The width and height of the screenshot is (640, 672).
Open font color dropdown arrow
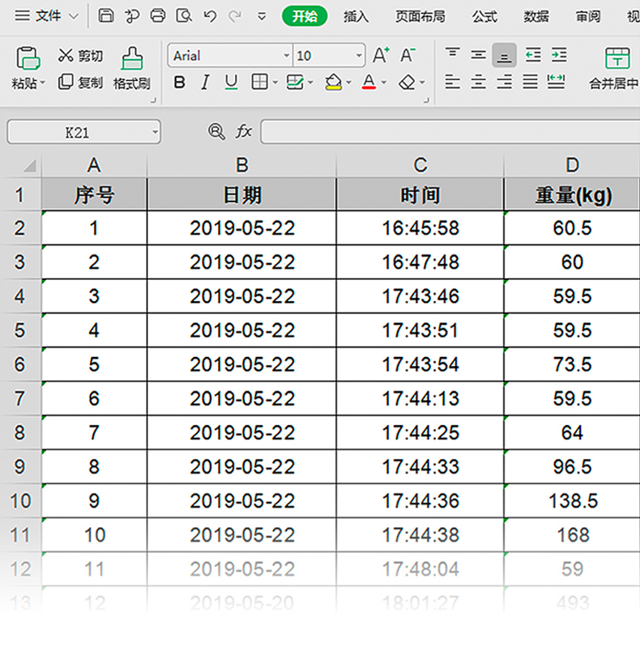pyautogui.click(x=383, y=83)
